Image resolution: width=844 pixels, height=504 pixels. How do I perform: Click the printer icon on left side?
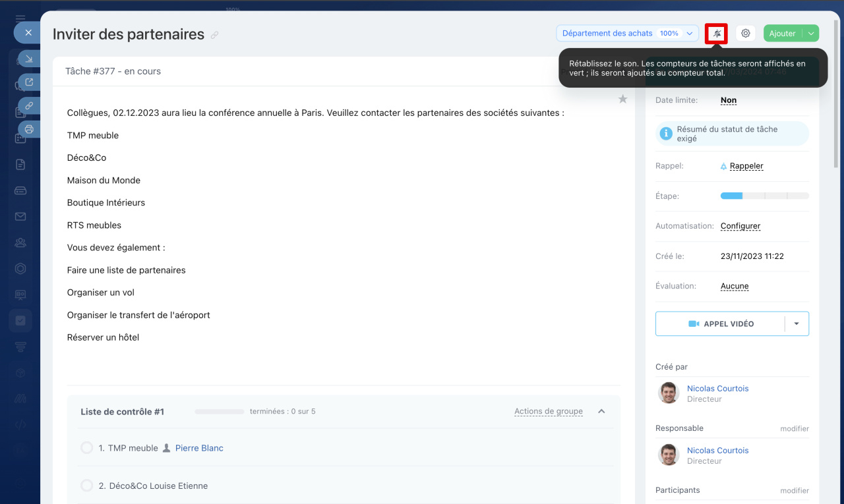pos(29,129)
